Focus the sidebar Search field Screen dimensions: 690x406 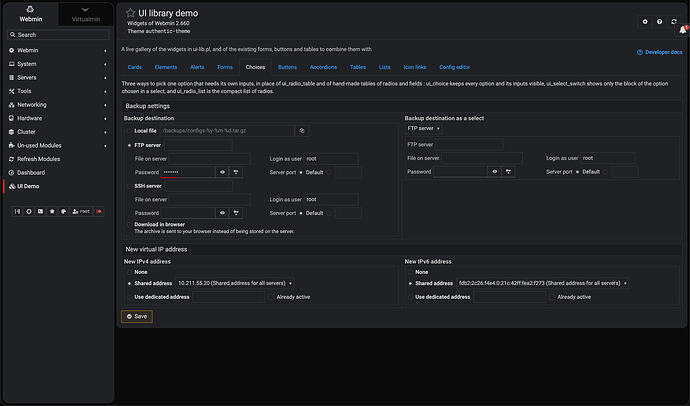tap(59, 35)
